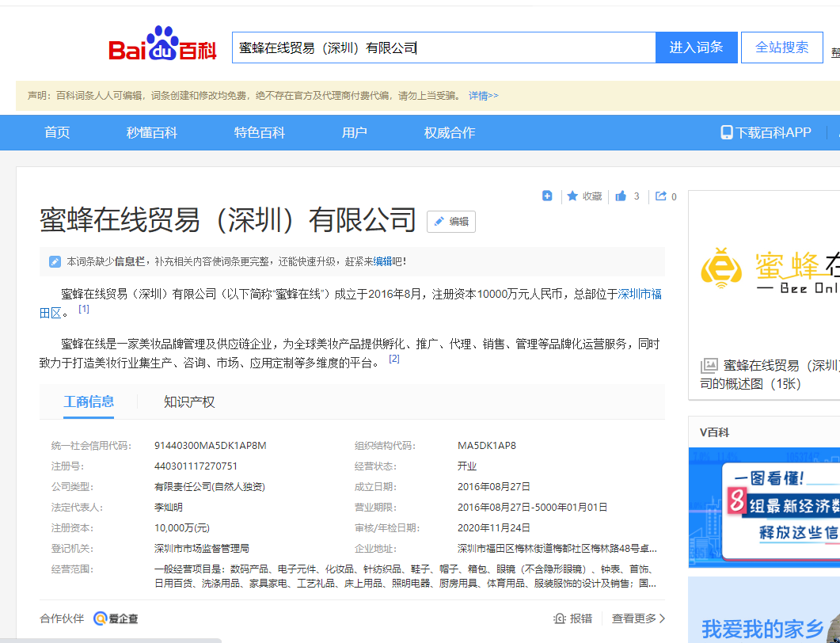Open the 爱企查 partner logo
Viewport: 840px width, 643px height.
coord(116,618)
